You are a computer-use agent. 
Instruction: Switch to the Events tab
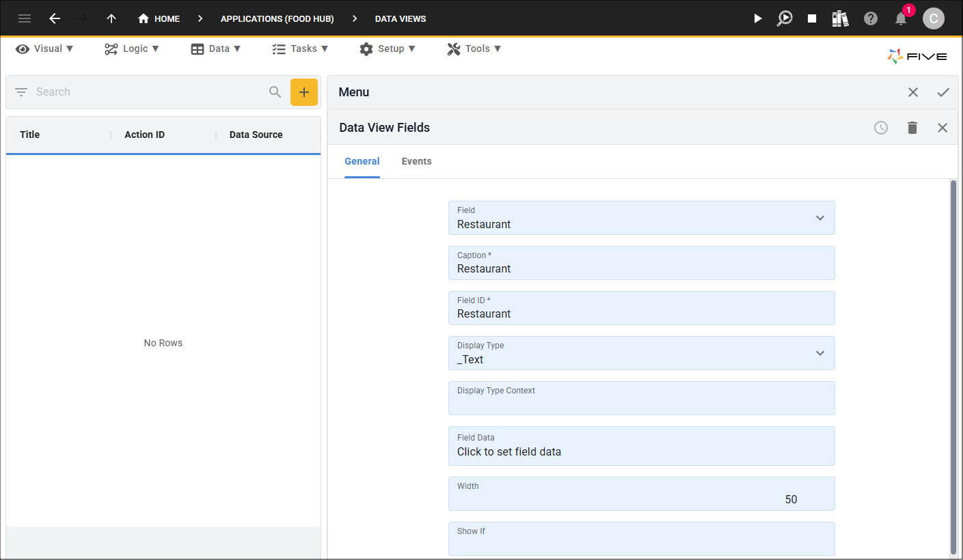pos(417,162)
